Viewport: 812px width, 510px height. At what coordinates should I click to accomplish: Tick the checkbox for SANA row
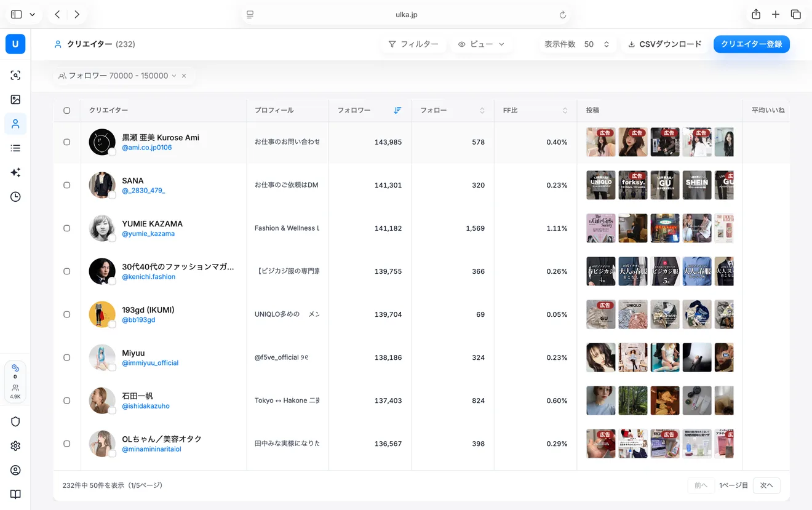(67, 185)
